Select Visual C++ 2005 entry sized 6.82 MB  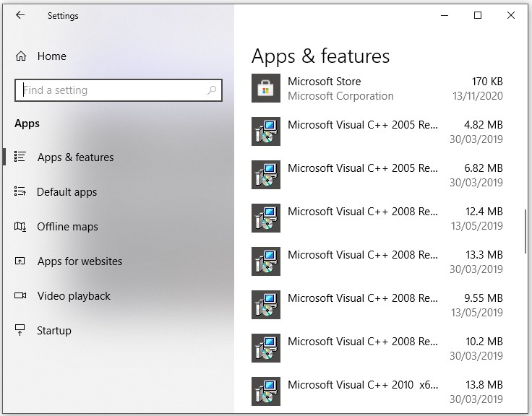(377, 175)
